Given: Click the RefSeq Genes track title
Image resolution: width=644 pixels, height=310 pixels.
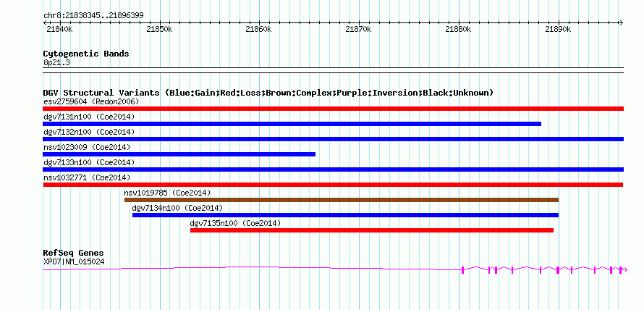Looking at the screenshot, I should pos(74,254).
